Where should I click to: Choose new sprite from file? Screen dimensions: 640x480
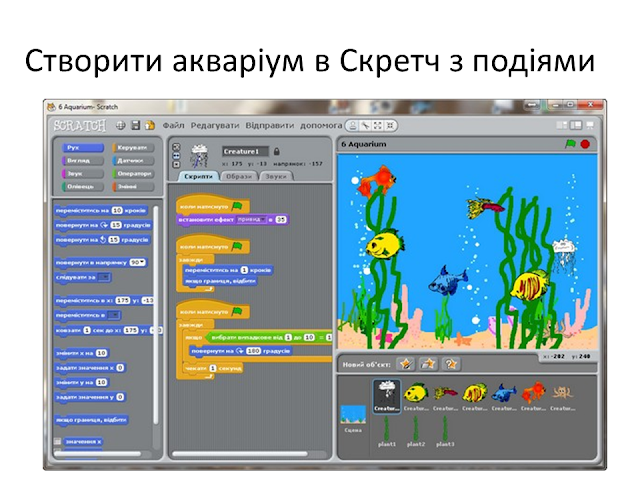428,364
